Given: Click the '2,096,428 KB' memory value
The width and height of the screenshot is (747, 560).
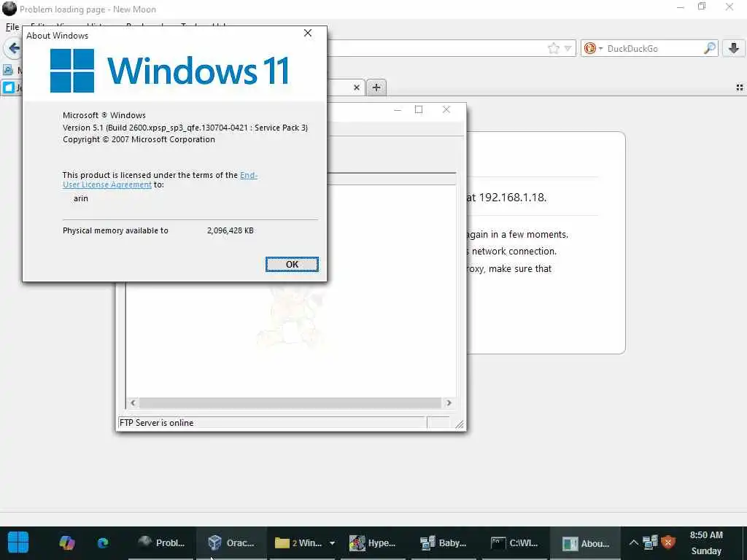Looking at the screenshot, I should pyautogui.click(x=230, y=230).
